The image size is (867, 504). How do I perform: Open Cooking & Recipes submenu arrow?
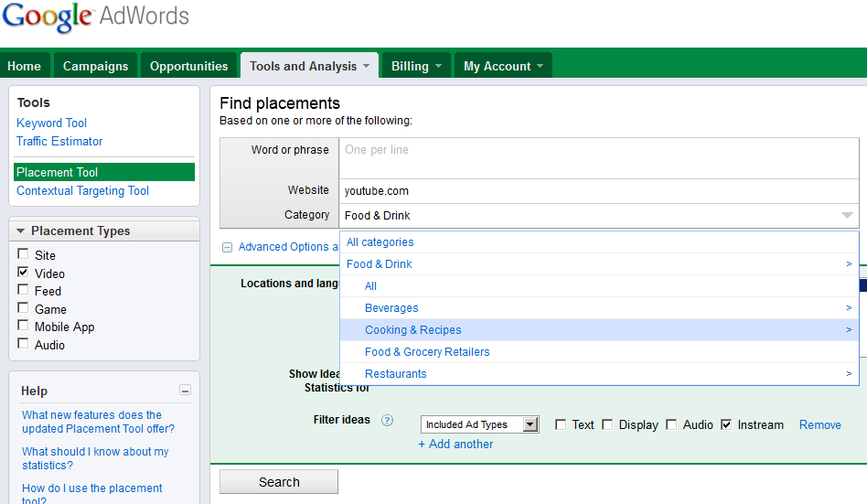pyautogui.click(x=849, y=330)
